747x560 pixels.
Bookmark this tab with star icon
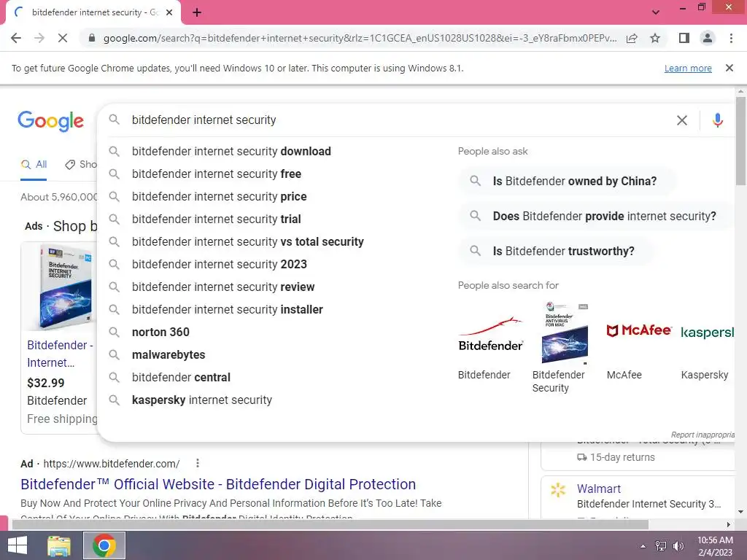click(x=655, y=38)
